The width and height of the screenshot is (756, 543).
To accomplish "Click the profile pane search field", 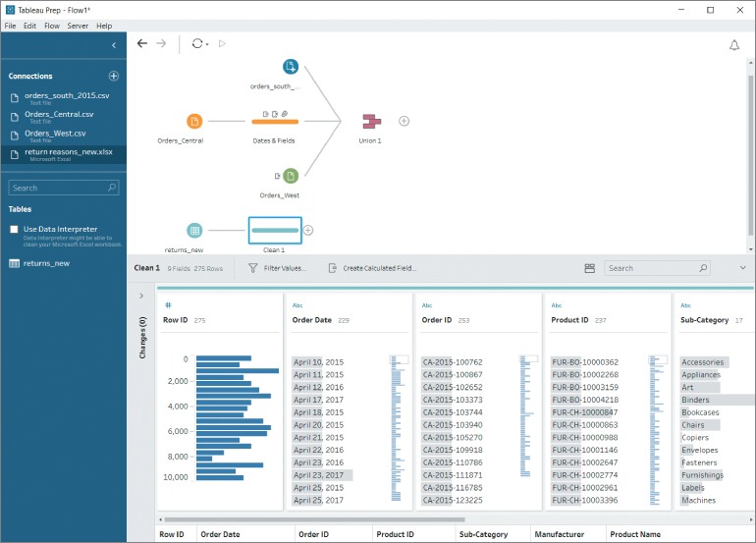I will [x=658, y=268].
